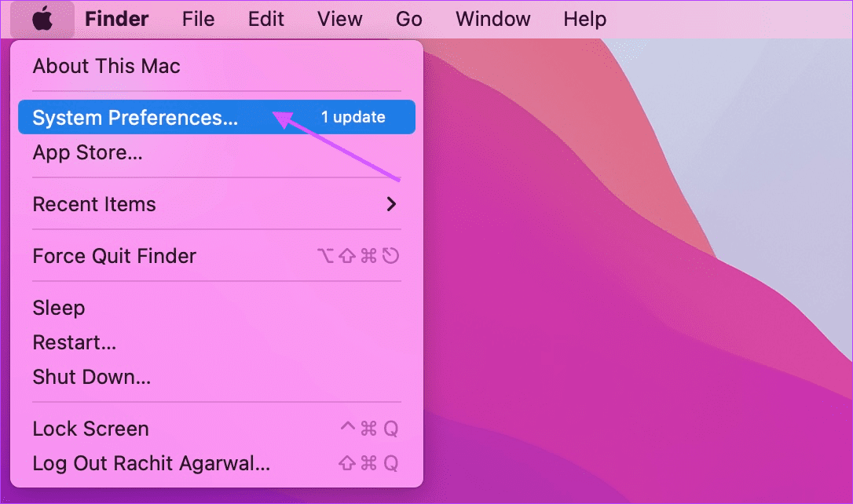This screenshot has height=504, width=853.
Task: Choose App Store menu entry
Action: coord(217,152)
